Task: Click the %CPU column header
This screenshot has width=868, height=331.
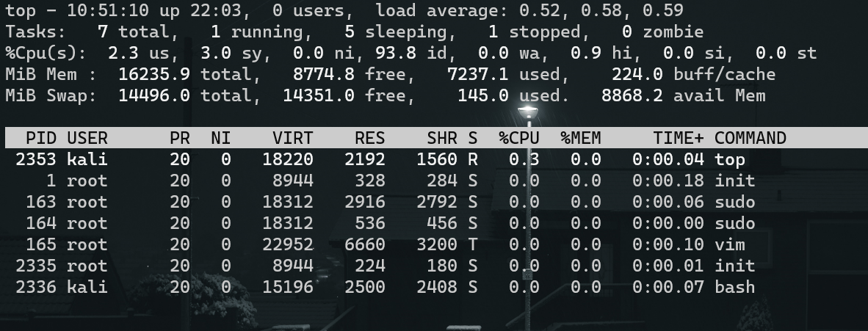Action: 518,138
